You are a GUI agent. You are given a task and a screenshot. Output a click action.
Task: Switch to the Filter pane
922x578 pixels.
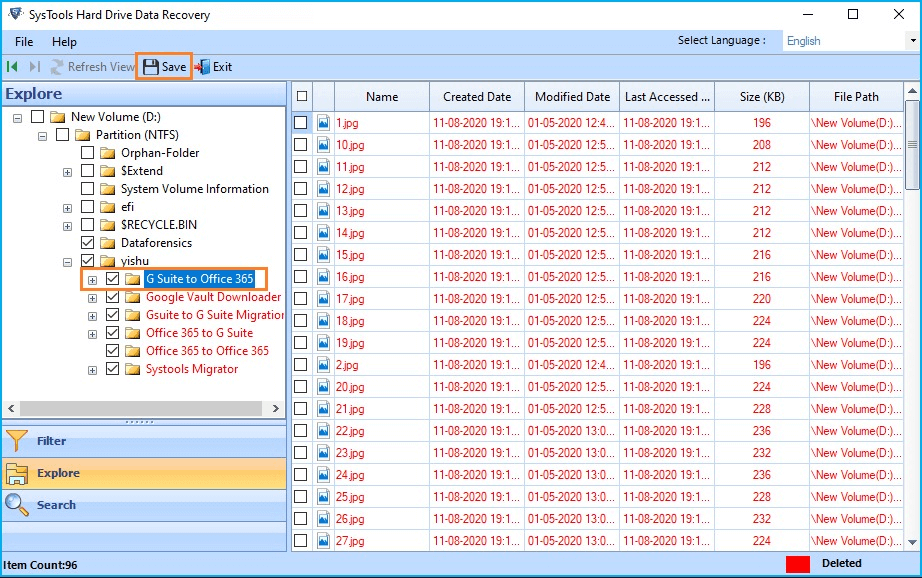tap(144, 441)
